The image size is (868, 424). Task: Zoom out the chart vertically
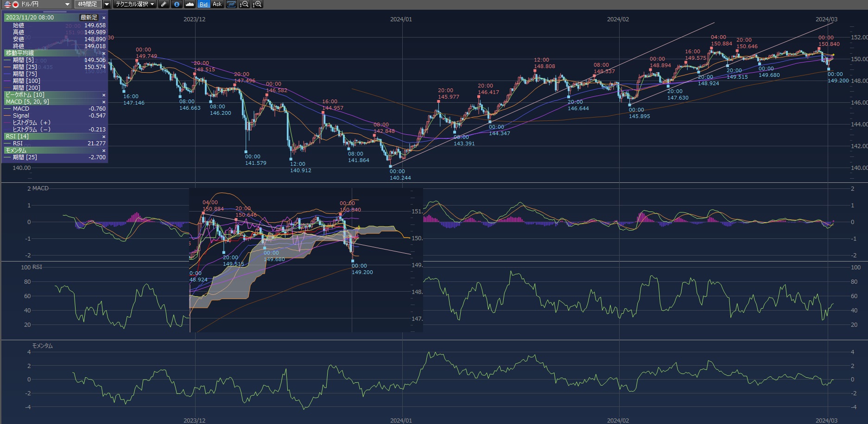[244, 4]
